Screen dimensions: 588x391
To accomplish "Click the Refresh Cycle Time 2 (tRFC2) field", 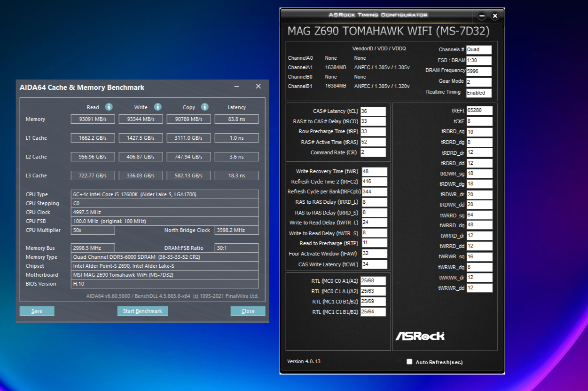I will tap(374, 182).
